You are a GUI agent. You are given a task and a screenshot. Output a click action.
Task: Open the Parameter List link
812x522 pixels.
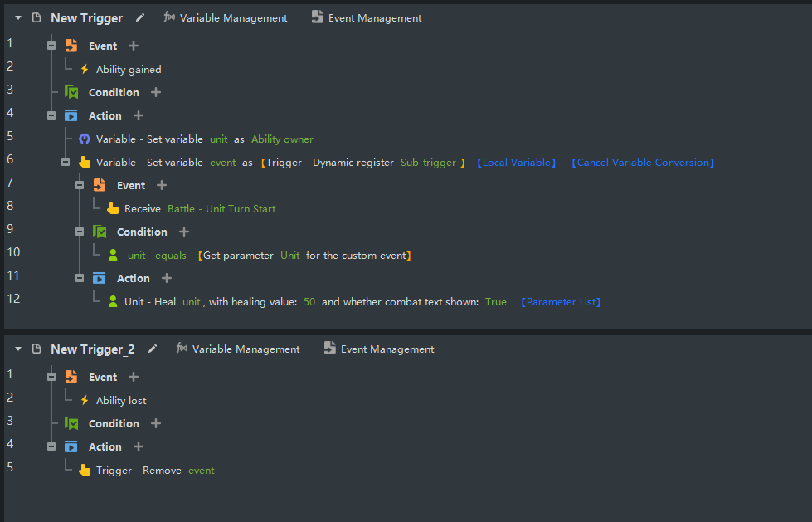point(561,302)
